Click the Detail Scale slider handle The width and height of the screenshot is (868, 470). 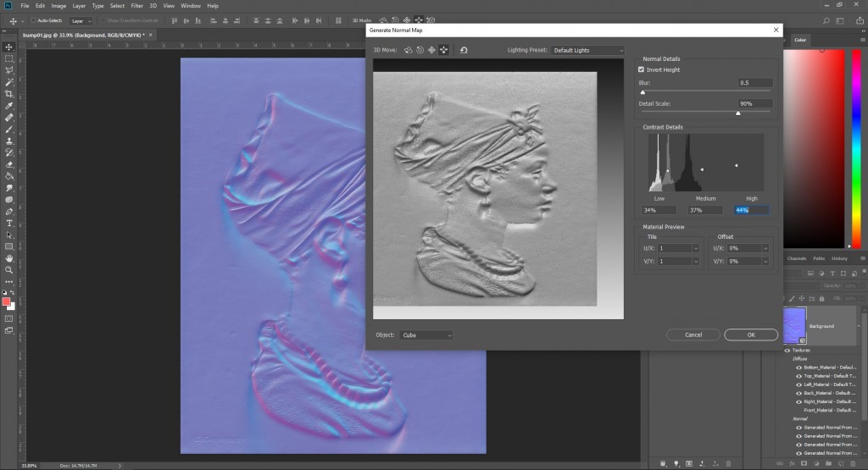(x=737, y=112)
